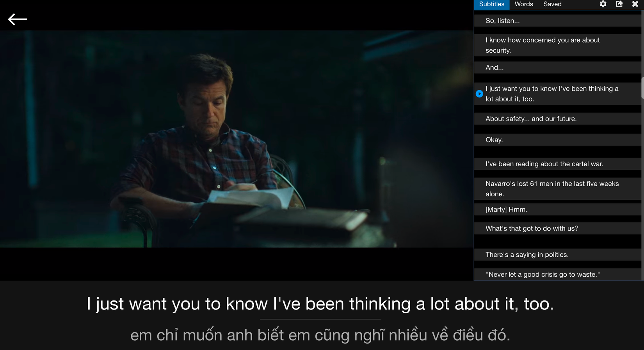Screen dimensions: 644x350
Task: Click the video frame to pause playback
Action: [x=237, y=139]
